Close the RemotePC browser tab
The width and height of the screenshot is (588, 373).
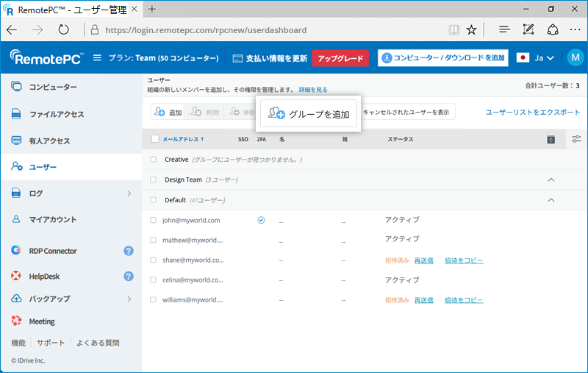coord(135,9)
